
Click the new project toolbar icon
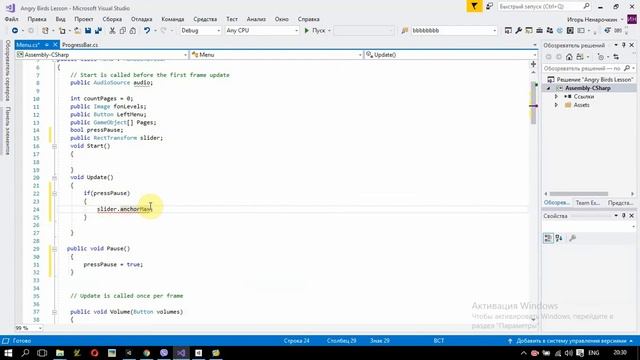click(45, 31)
